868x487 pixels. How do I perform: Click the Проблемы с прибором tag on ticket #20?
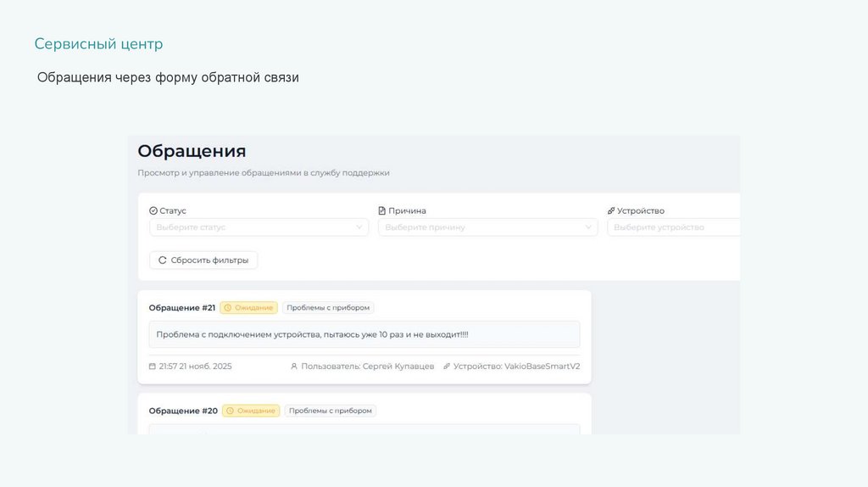pyautogui.click(x=331, y=411)
